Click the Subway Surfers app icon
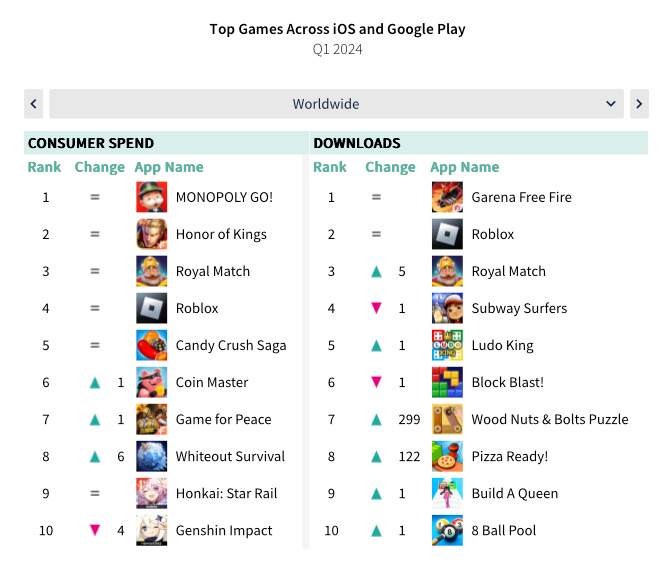This screenshot has height=578, width=667. click(447, 308)
